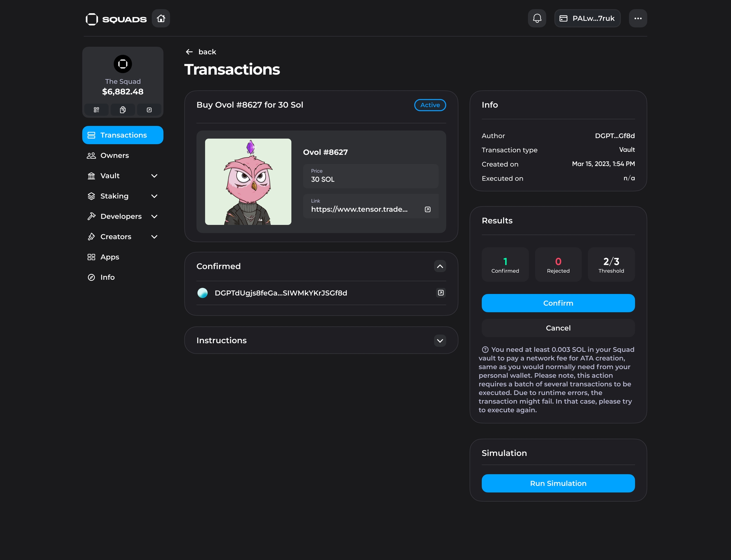Expand the Vault sidebar menu
The image size is (731, 560).
pos(154,176)
